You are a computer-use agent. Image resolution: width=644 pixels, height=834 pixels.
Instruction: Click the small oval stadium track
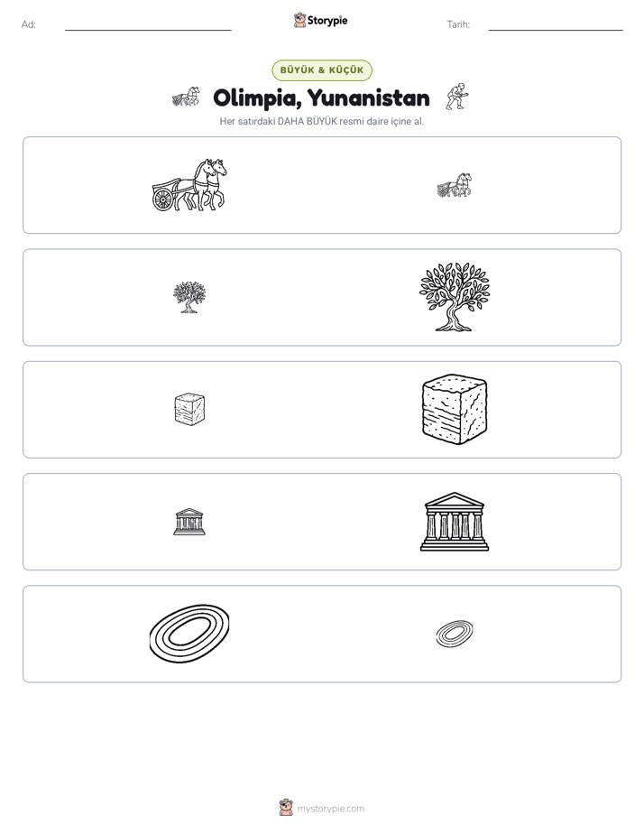[x=455, y=634]
